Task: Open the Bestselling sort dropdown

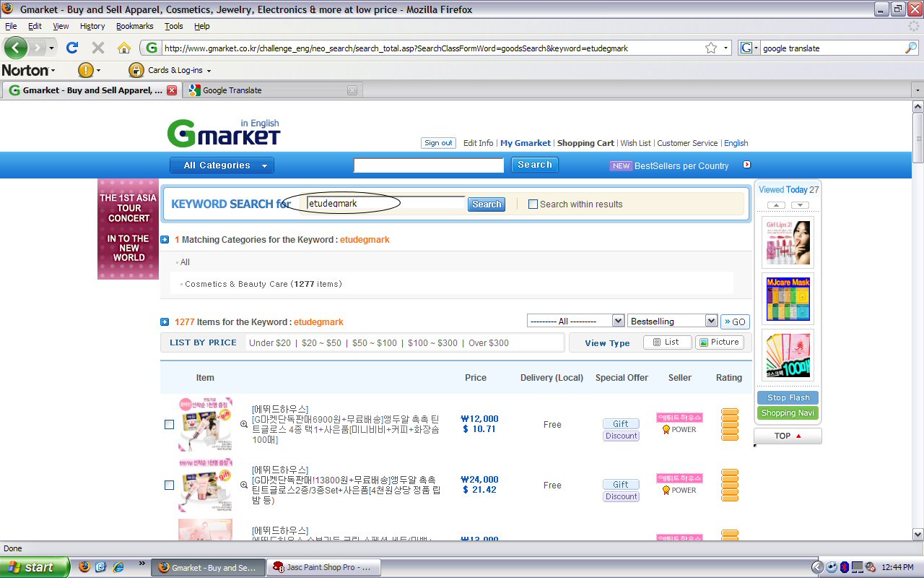Action: 673,321
